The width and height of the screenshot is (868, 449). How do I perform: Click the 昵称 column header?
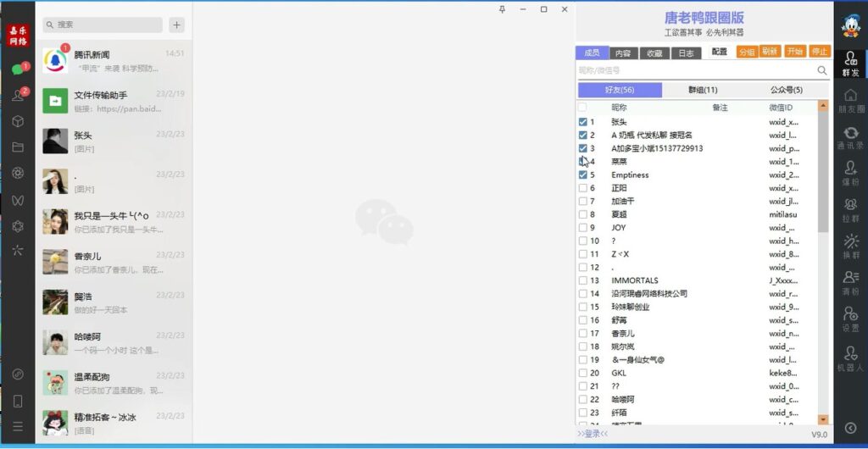[619, 108]
